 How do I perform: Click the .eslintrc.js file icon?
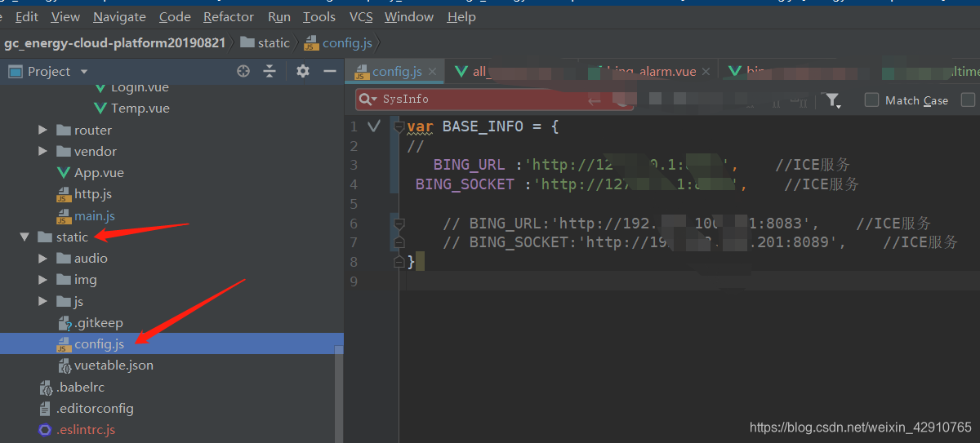pyautogui.click(x=46, y=430)
